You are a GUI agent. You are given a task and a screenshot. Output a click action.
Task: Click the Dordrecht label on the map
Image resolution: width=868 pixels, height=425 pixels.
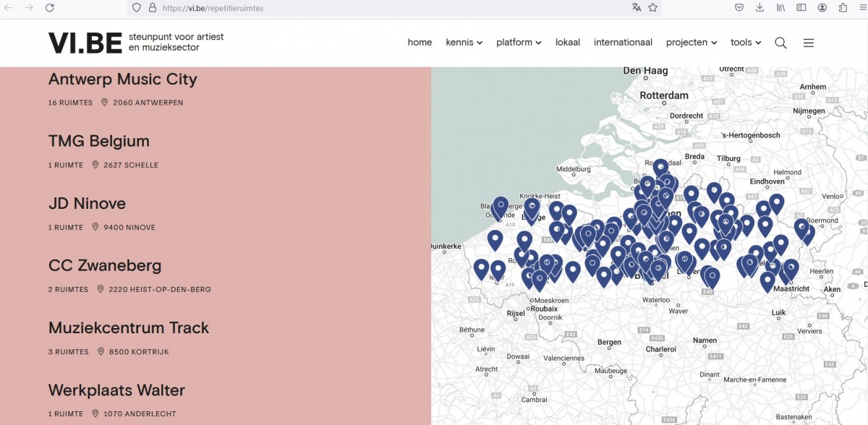point(686,116)
